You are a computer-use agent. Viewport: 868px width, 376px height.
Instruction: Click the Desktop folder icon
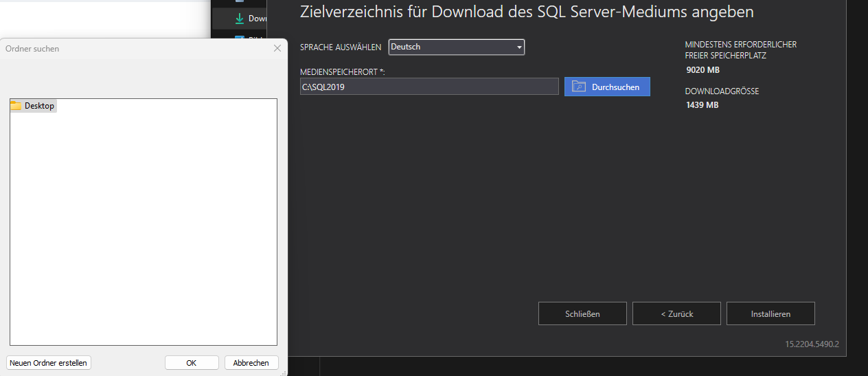click(16, 106)
